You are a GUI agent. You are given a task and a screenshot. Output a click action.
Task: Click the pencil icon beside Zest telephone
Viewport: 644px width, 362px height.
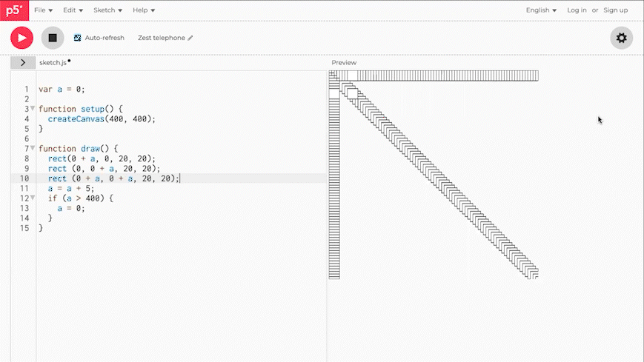pos(190,38)
